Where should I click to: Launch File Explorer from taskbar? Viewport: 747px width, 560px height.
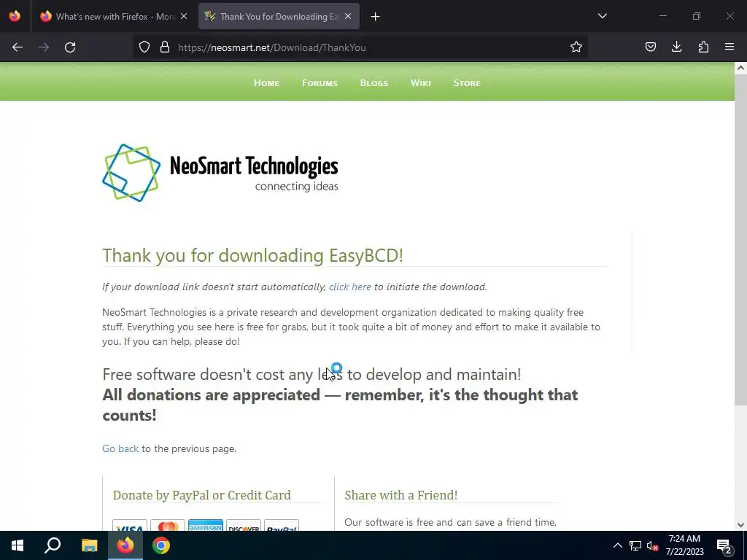(89, 545)
